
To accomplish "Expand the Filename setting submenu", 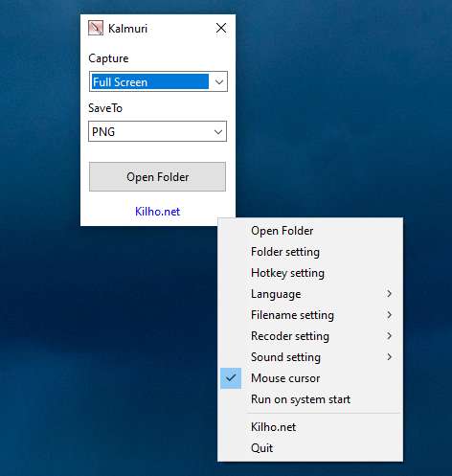I will pos(310,315).
